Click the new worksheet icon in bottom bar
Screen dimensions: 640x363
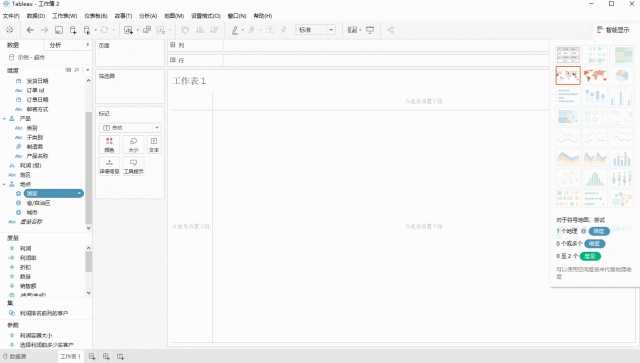click(x=92, y=356)
